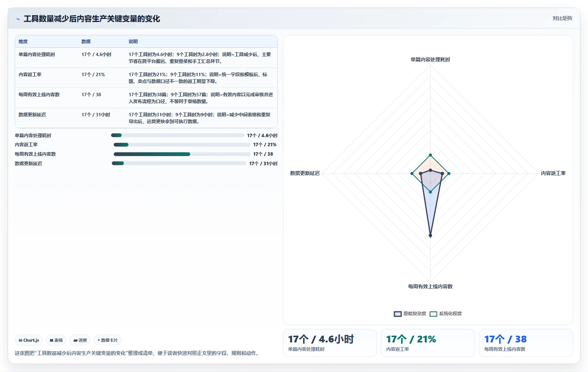
Task: Click radar axis label 单篇内容处理耗时
Action: (x=430, y=59)
